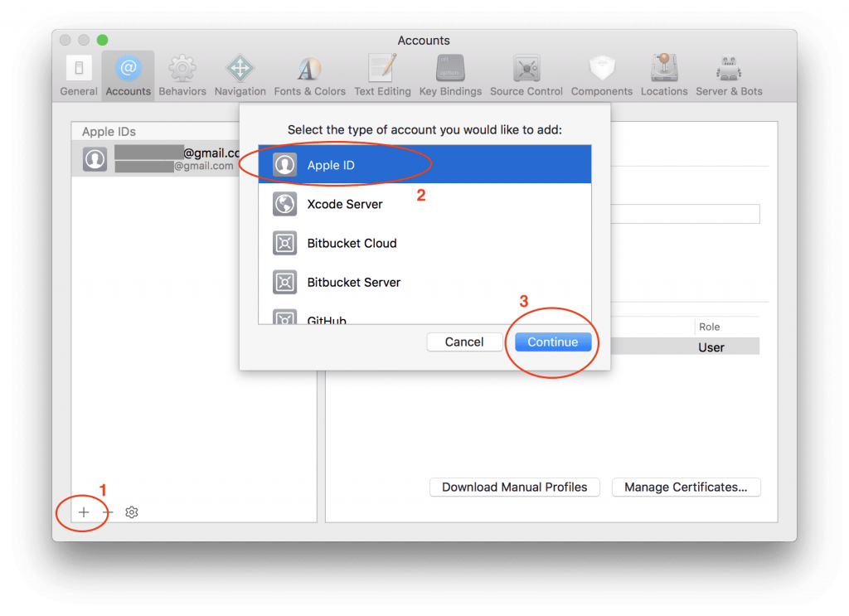Open the Locations preferences pane
This screenshot has height=616, width=849.
point(664,75)
